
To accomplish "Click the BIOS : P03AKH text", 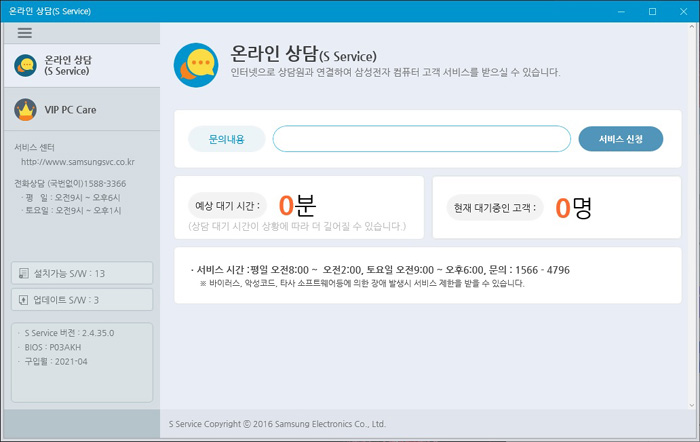I will coord(53,347).
